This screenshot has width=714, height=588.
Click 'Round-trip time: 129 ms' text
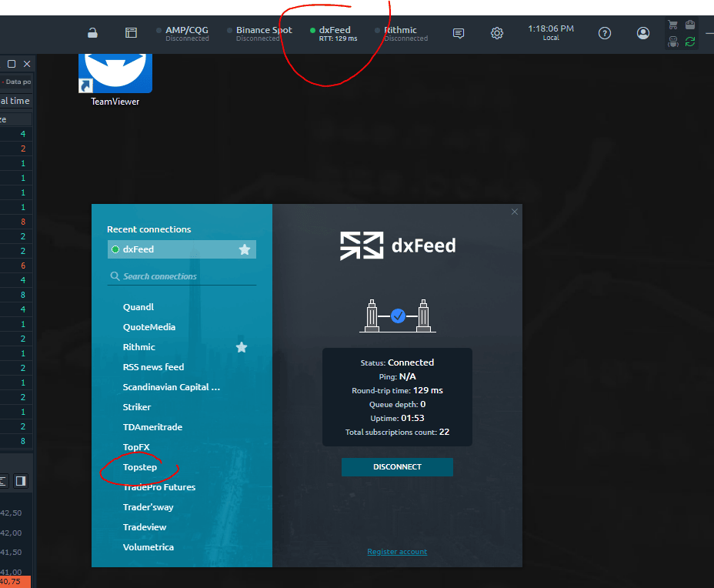pyautogui.click(x=397, y=390)
